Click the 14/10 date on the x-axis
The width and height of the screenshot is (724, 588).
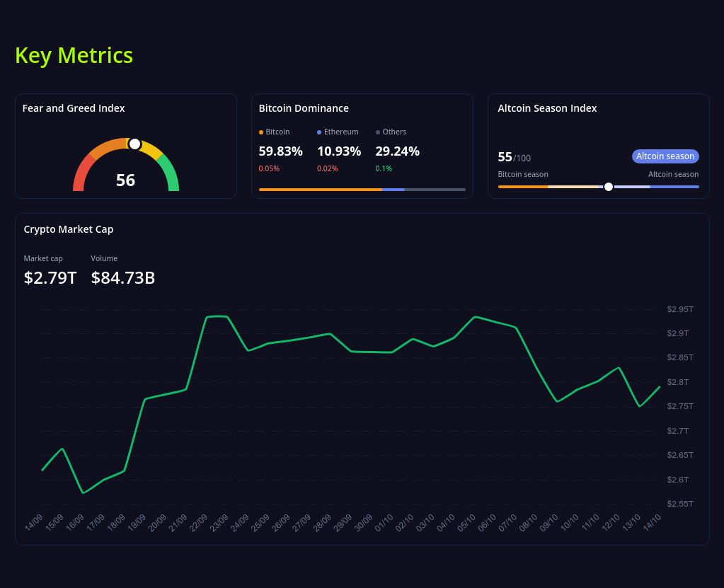pyautogui.click(x=652, y=522)
